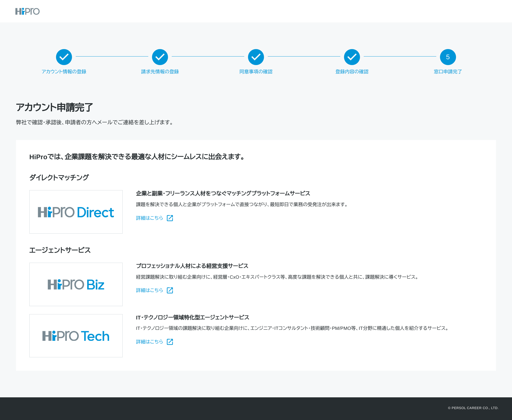Click the PERSOL CAREER copyright text in footer
The width and height of the screenshot is (512, 420).
(x=473, y=408)
